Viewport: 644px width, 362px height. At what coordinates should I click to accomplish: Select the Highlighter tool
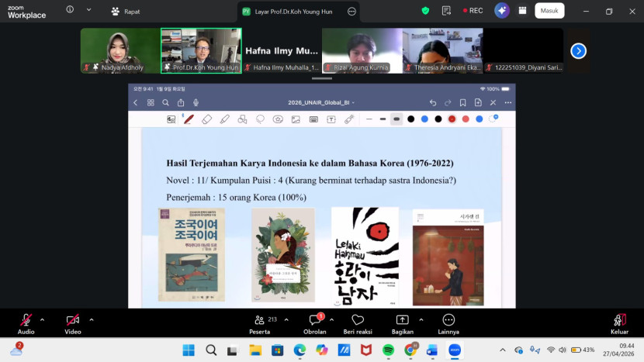click(x=225, y=119)
